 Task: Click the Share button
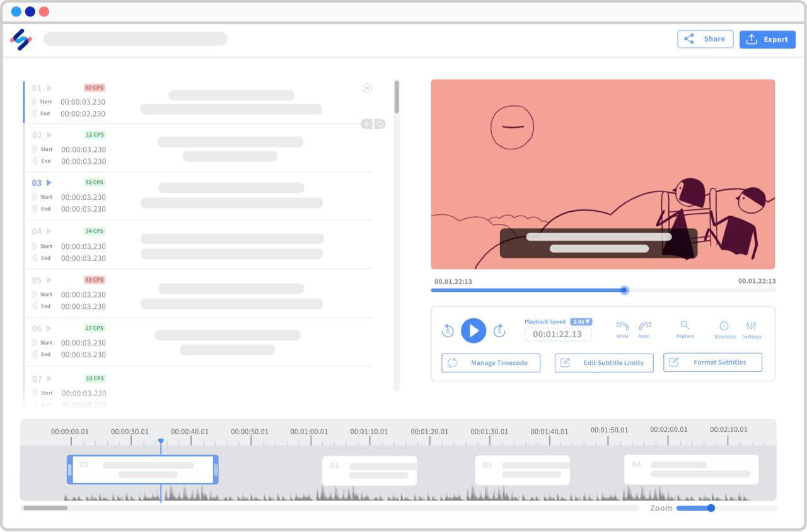705,39
